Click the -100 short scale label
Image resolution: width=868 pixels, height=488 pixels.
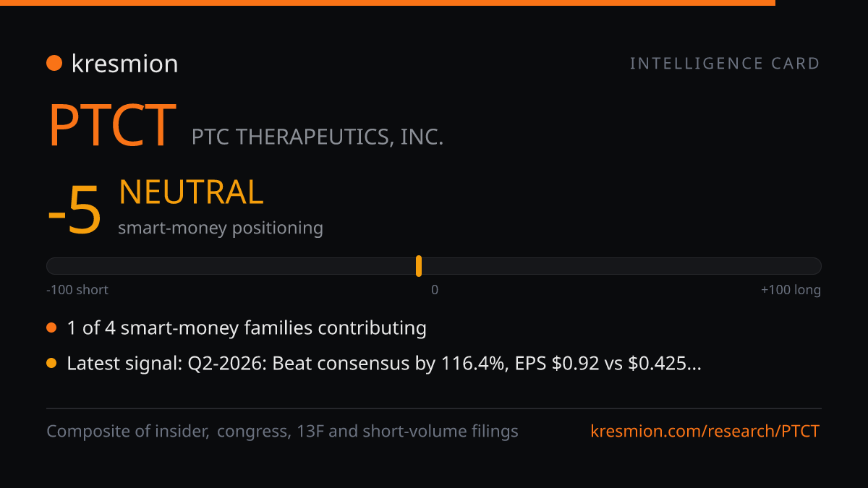tap(77, 290)
